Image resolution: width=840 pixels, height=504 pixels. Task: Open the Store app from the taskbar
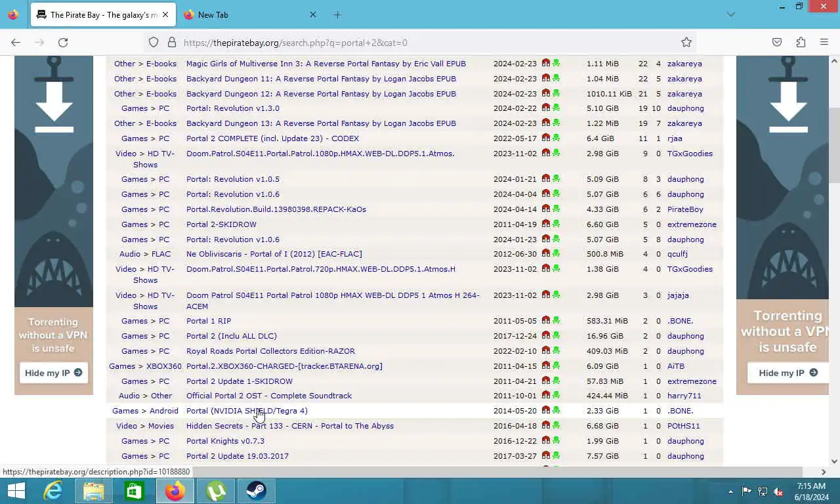pyautogui.click(x=135, y=491)
